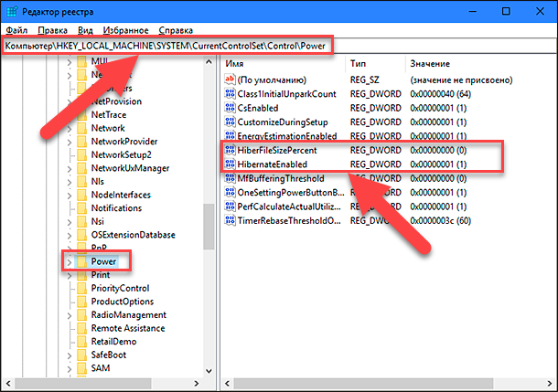Click the SafeBoot folder icon
Image resolution: width=558 pixels, height=392 pixels.
pos(81,355)
